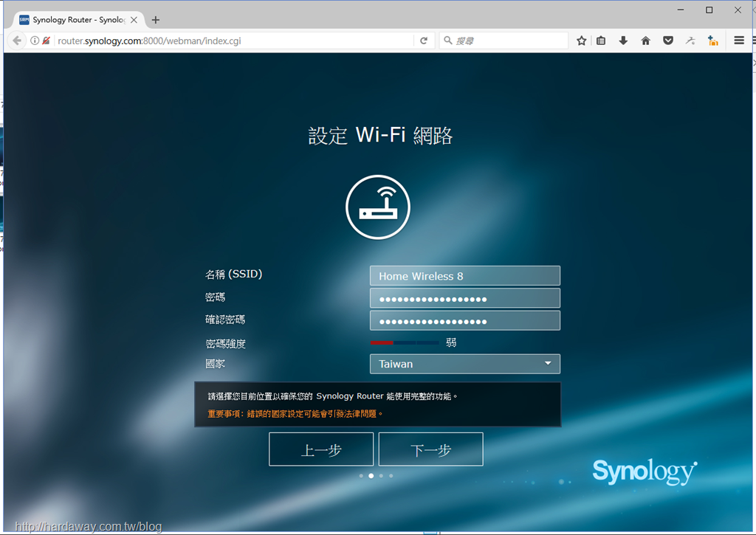Click the 下一步 next step button

click(x=431, y=449)
